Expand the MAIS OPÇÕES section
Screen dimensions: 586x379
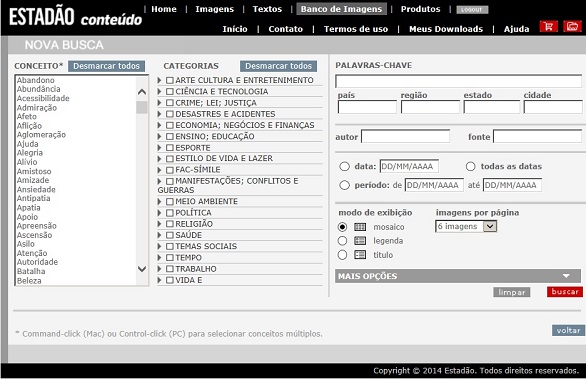(458, 276)
